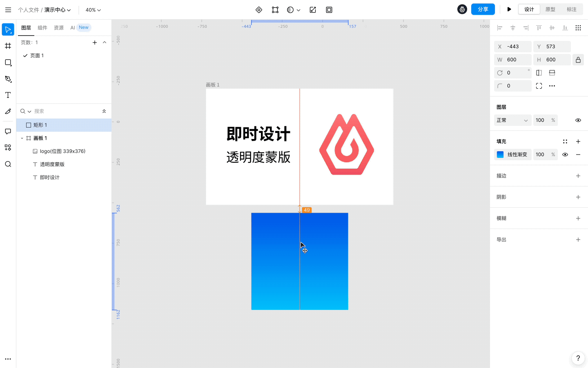Open the linear gradient fill swatch
588x368 pixels.
[x=500, y=154]
